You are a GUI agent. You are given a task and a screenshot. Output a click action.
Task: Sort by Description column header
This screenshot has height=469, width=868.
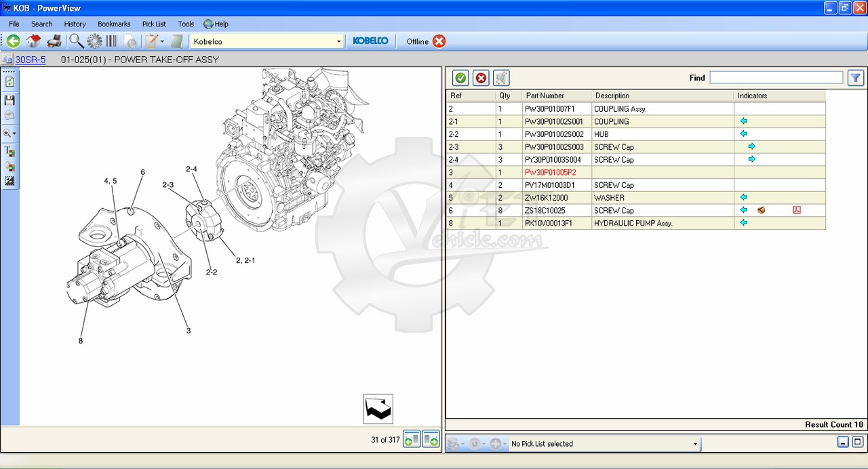click(x=663, y=96)
